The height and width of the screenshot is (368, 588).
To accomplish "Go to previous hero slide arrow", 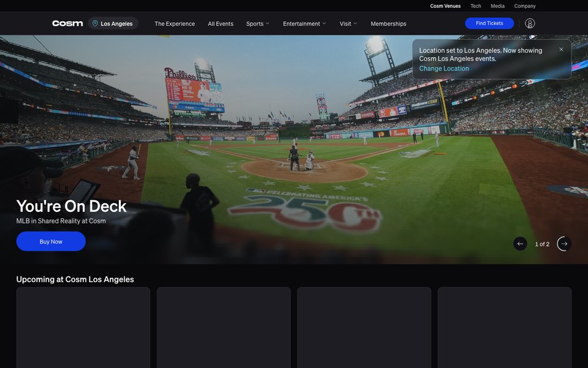I will coord(520,244).
